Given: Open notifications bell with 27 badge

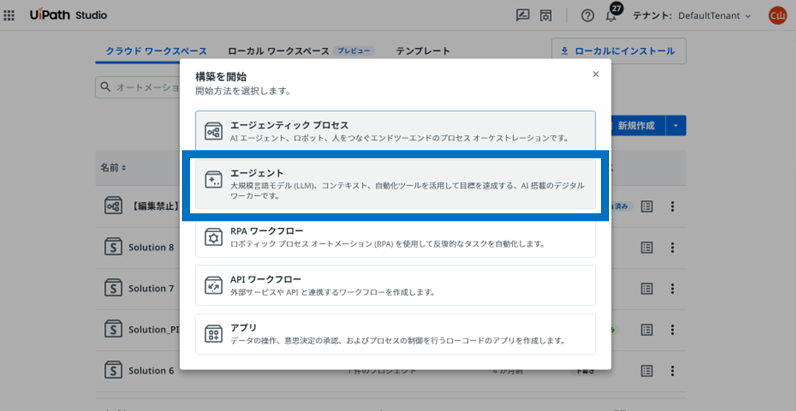Looking at the screenshot, I should click(x=611, y=16).
